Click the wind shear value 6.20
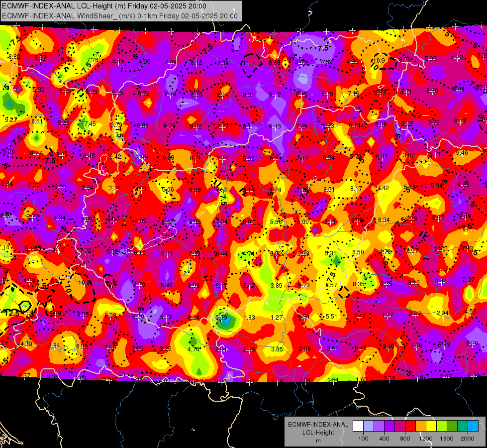 pos(472,343)
